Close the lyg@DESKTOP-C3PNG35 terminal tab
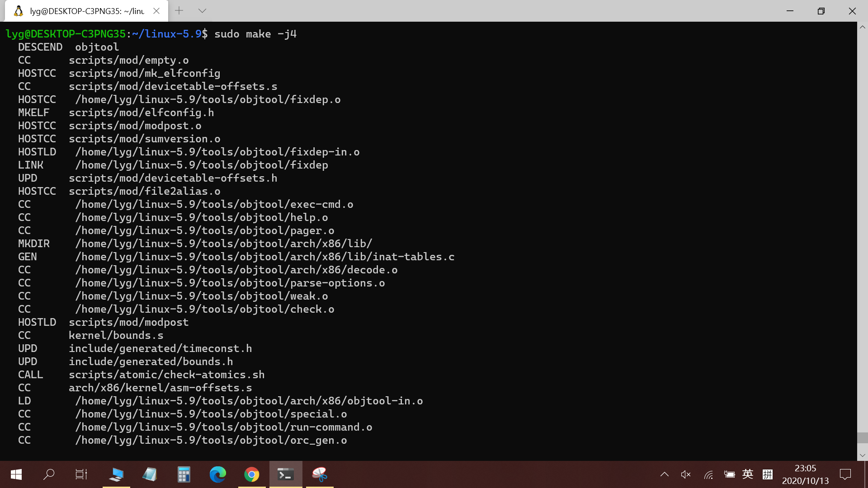The width and height of the screenshot is (868, 488). 156,11
